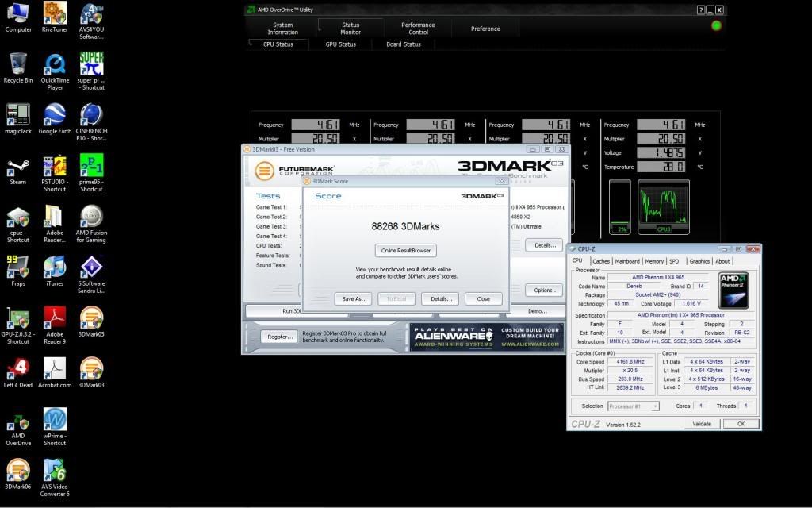This screenshot has height=508, width=812.
Task: Select the 3DMark05 desktop icon
Action: (x=92, y=322)
